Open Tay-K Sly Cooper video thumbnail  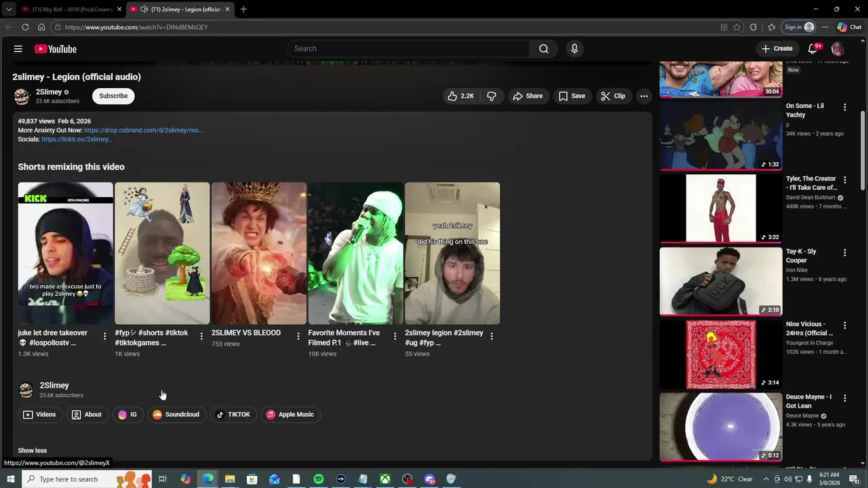pos(721,281)
